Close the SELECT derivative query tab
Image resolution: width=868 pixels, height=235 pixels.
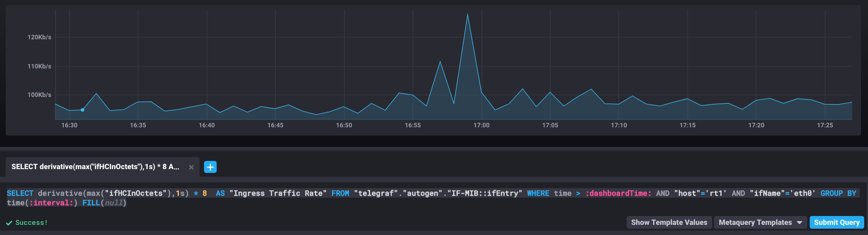[191, 167]
